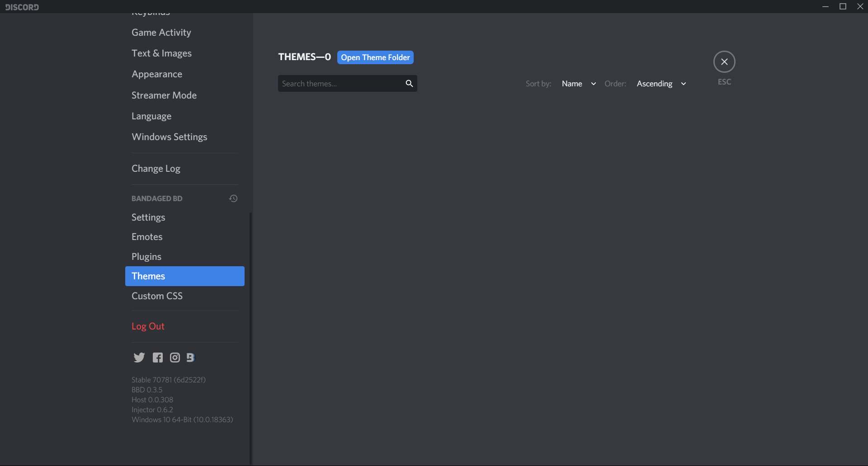
Task: Open the Sort by Name dropdown
Action: tap(579, 84)
